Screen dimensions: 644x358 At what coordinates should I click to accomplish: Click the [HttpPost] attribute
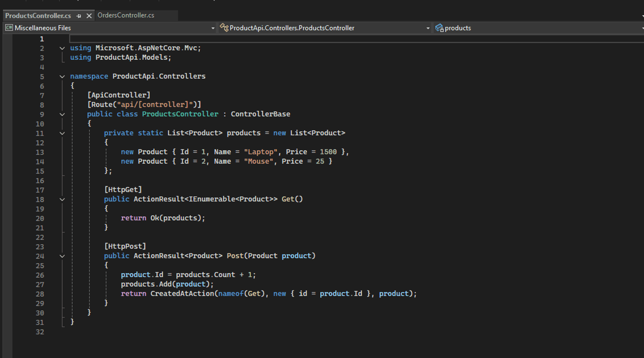point(125,246)
